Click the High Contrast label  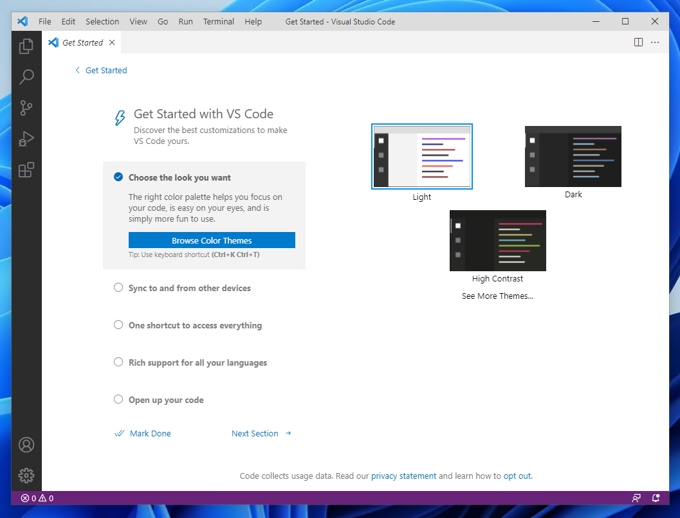(x=497, y=279)
